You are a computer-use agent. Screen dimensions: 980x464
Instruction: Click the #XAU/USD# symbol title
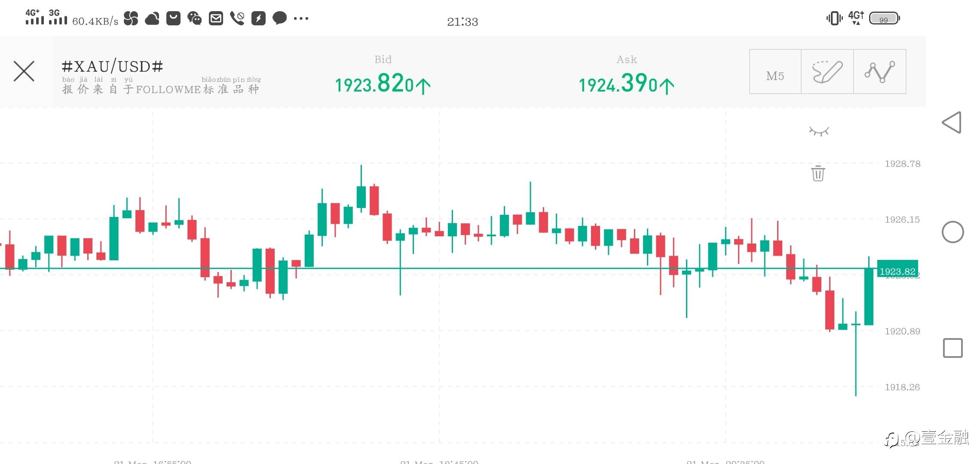click(113, 67)
